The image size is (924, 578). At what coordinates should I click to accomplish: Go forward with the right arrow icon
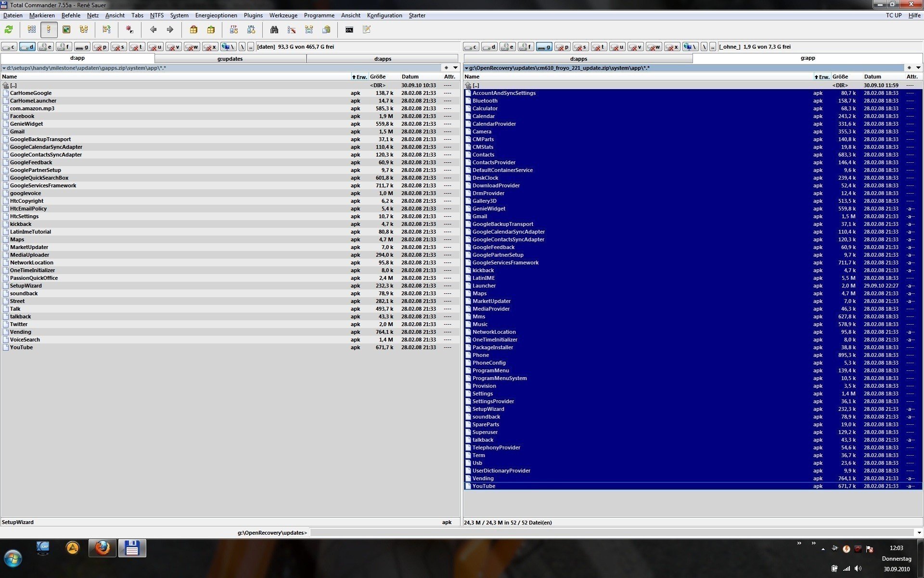[x=170, y=30]
